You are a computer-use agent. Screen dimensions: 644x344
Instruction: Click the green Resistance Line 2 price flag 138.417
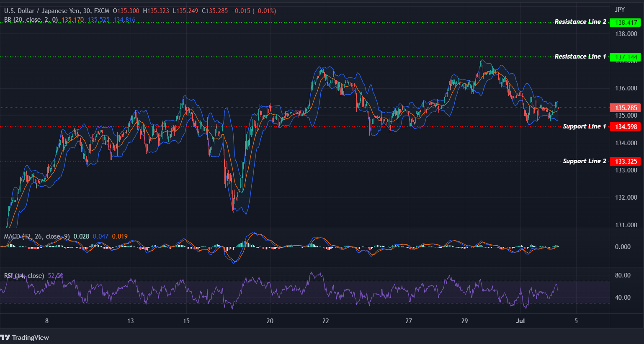click(x=625, y=22)
